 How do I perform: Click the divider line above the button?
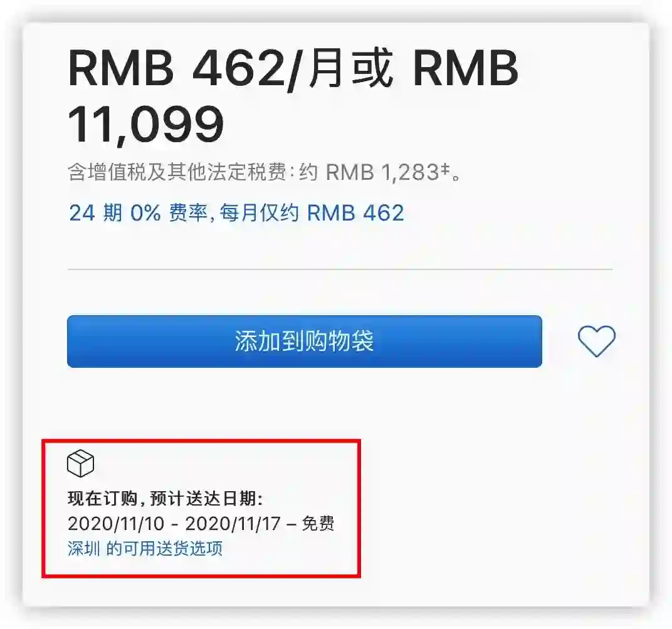[x=340, y=269]
